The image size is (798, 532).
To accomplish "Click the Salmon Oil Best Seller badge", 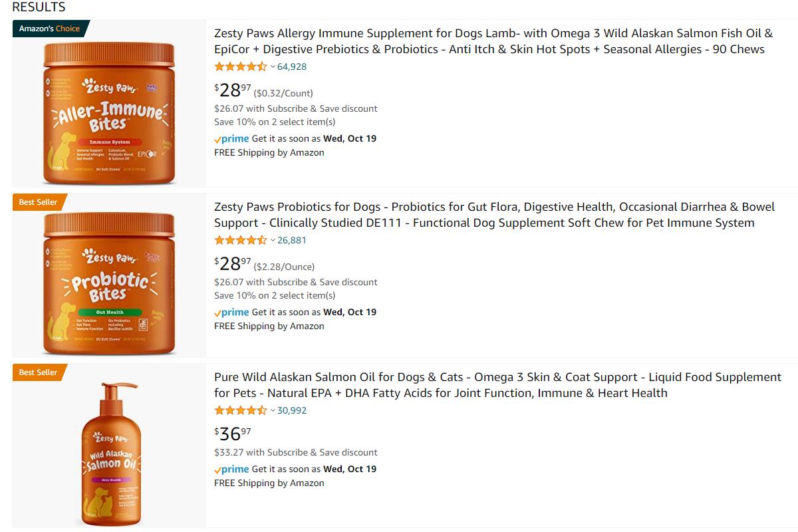I will (38, 372).
